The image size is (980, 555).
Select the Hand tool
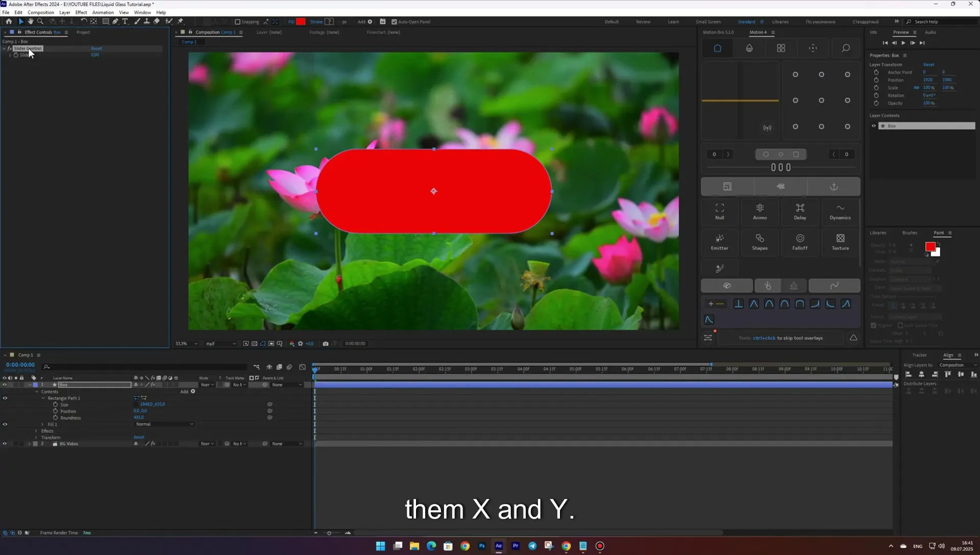[x=31, y=21]
